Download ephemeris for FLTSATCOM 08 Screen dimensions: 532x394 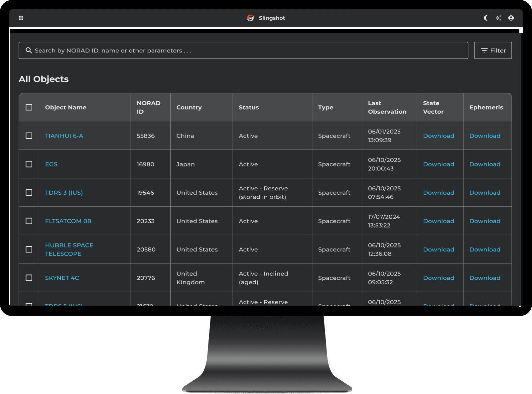pyautogui.click(x=485, y=221)
